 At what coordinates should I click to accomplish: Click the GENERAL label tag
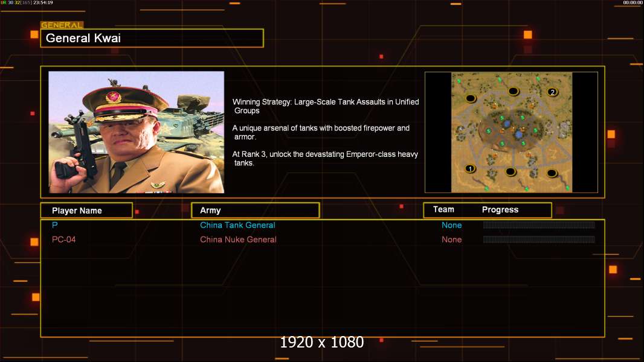(62, 25)
